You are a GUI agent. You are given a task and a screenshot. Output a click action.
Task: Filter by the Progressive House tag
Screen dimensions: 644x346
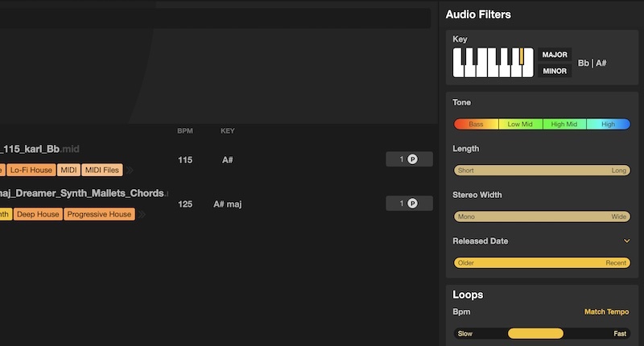[99, 214]
